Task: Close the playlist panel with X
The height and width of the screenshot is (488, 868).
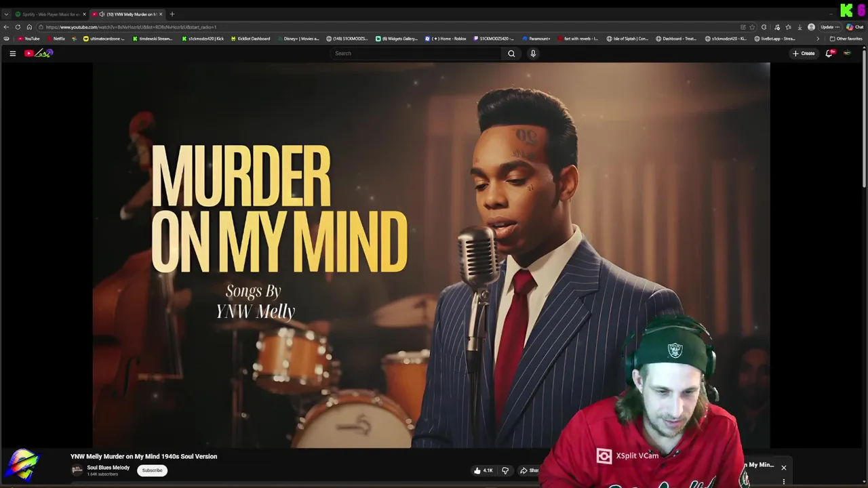Action: 784,468
